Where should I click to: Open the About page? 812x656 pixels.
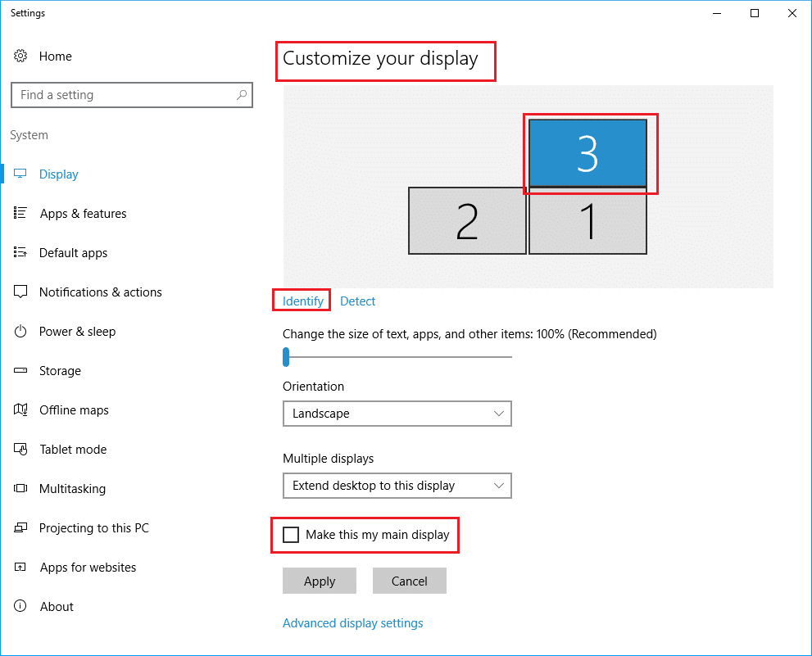tap(57, 606)
